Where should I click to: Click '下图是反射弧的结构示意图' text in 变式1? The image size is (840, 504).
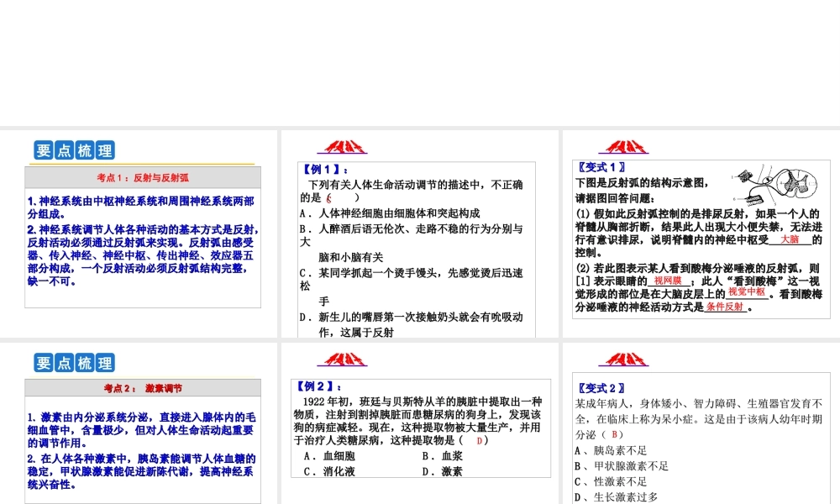click(642, 182)
